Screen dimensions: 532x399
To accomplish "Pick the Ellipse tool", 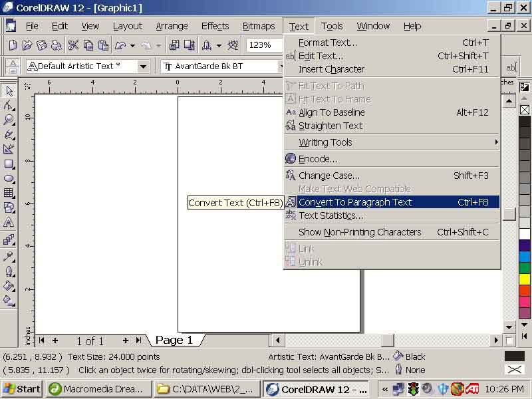I will tap(9, 178).
